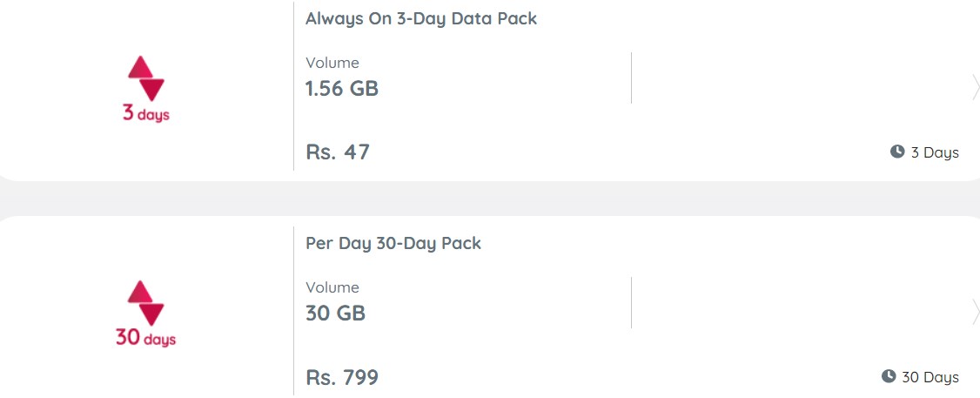Viewport: 980px width, 398px height.
Task: Click the Volume label in 30-day pack
Action: coord(332,287)
